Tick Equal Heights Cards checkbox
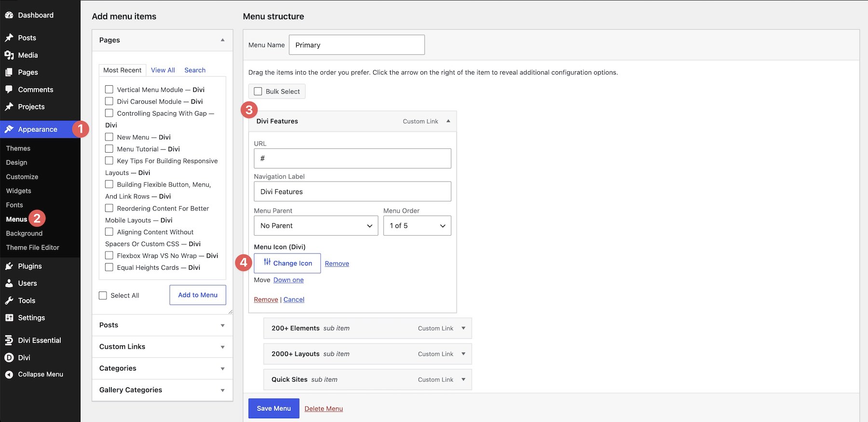This screenshot has height=422, width=868. 109,267
